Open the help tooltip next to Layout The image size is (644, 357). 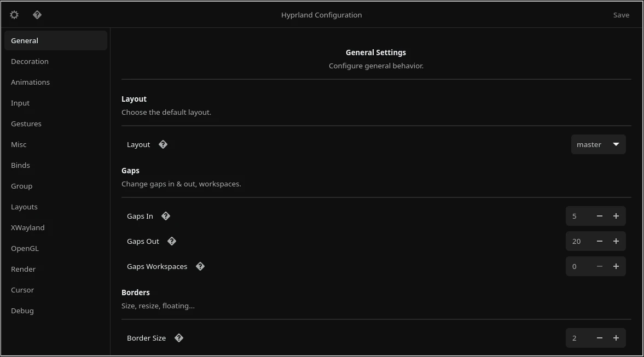[x=163, y=144]
